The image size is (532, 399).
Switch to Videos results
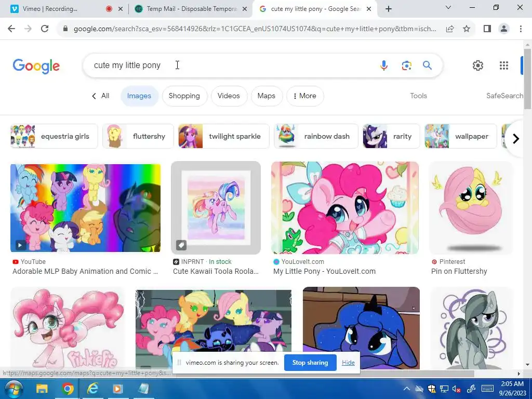229,96
